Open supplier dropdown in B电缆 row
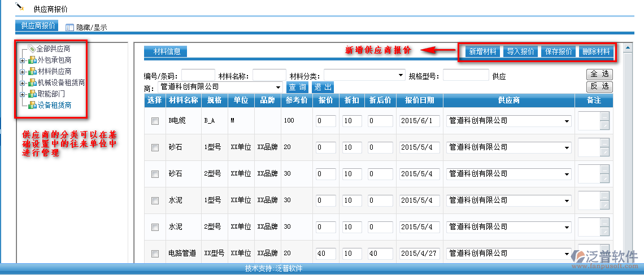 click(x=567, y=121)
